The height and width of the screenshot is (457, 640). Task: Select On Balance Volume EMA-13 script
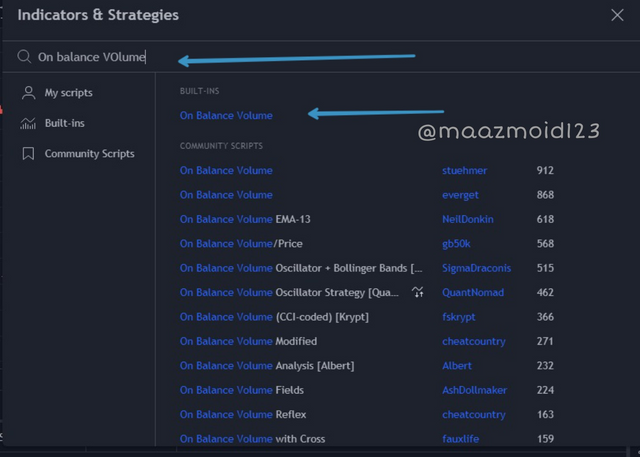click(247, 219)
